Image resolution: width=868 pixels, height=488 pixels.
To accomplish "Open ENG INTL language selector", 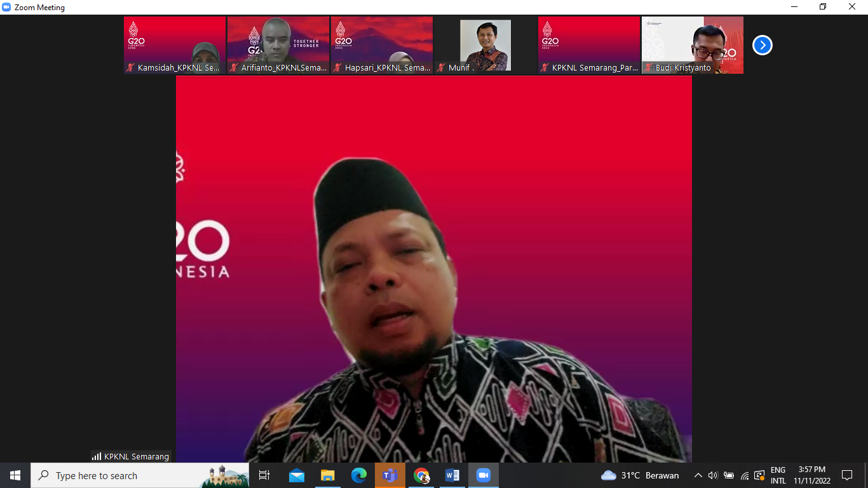I will pos(778,475).
